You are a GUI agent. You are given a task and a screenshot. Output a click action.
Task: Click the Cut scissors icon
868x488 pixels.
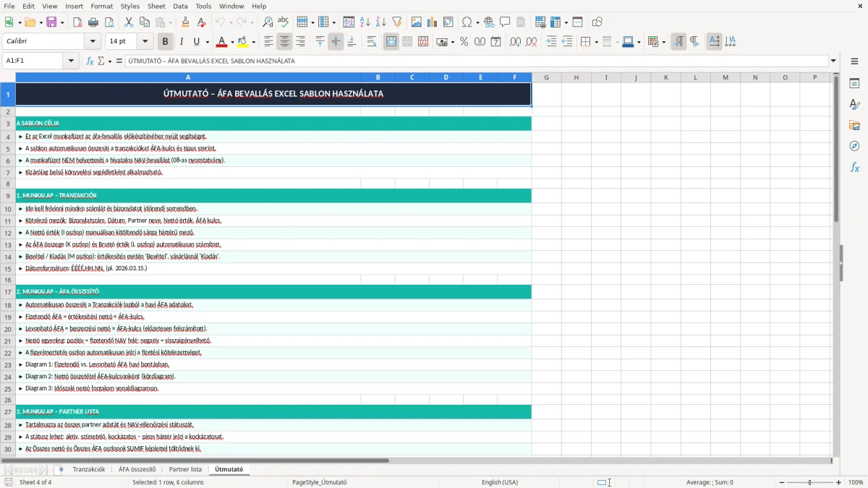tap(129, 22)
